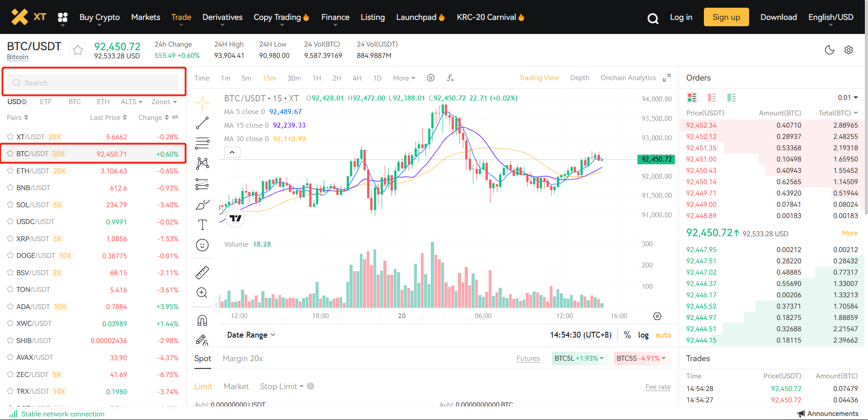Toggle log scale on chart
Screen dimensions: 868x420
[643, 335]
